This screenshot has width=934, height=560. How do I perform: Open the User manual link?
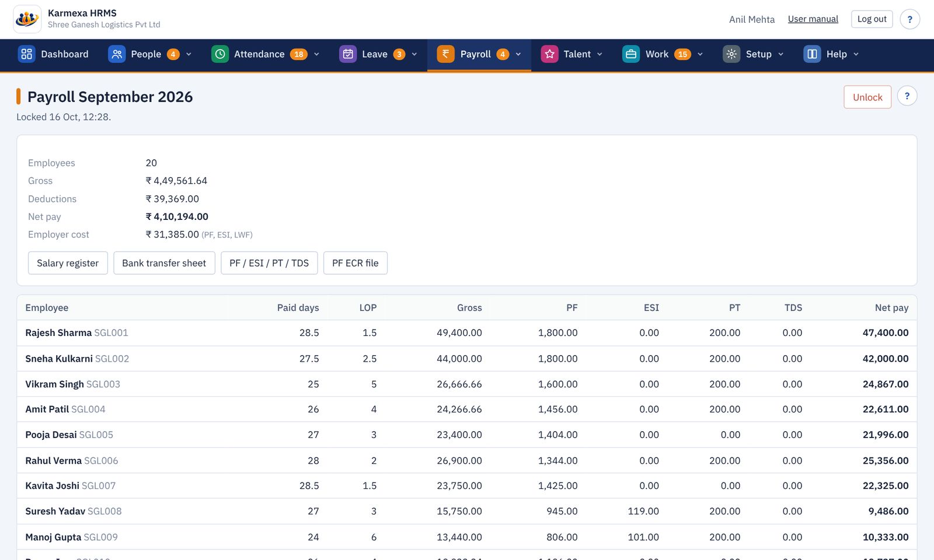813,19
